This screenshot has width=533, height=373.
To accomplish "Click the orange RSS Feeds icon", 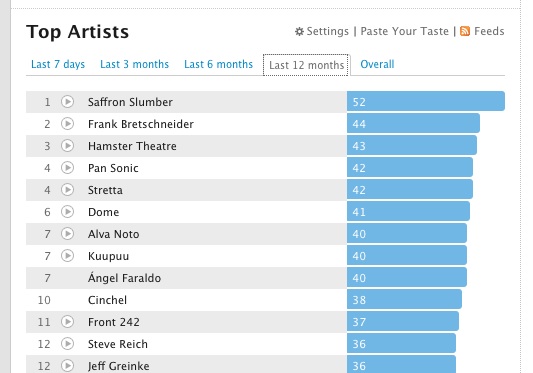I will point(465,31).
